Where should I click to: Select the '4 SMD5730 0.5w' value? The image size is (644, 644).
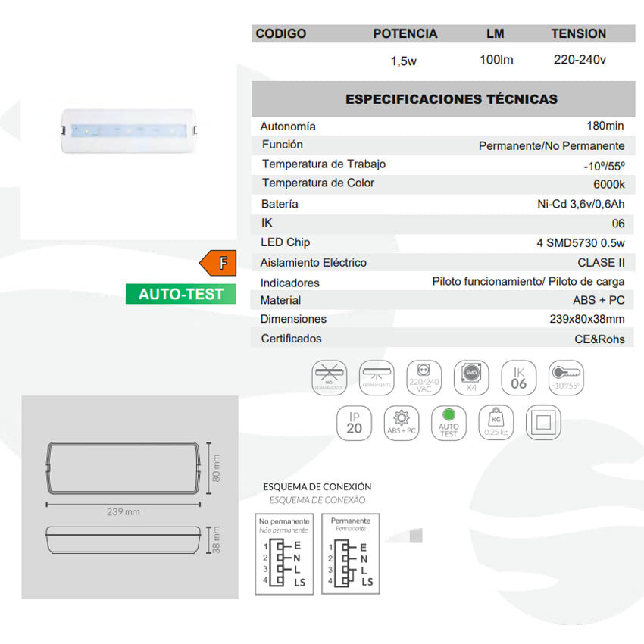581,243
